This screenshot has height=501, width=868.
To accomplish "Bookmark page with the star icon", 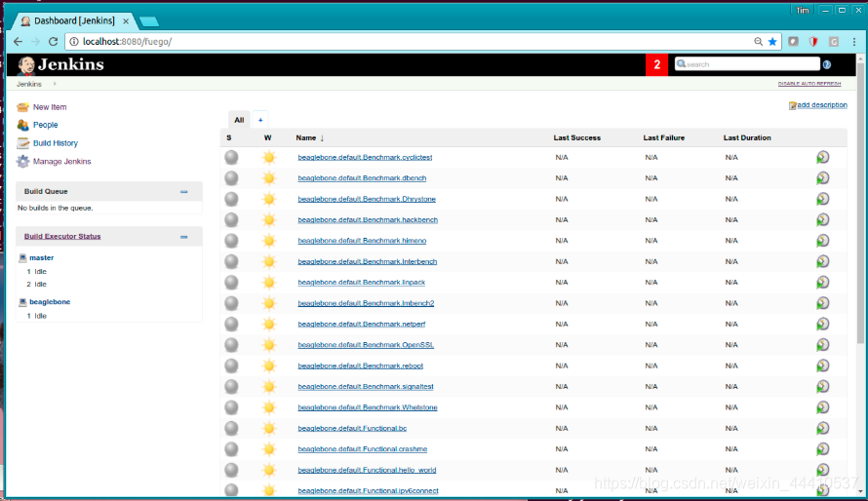I will point(772,42).
